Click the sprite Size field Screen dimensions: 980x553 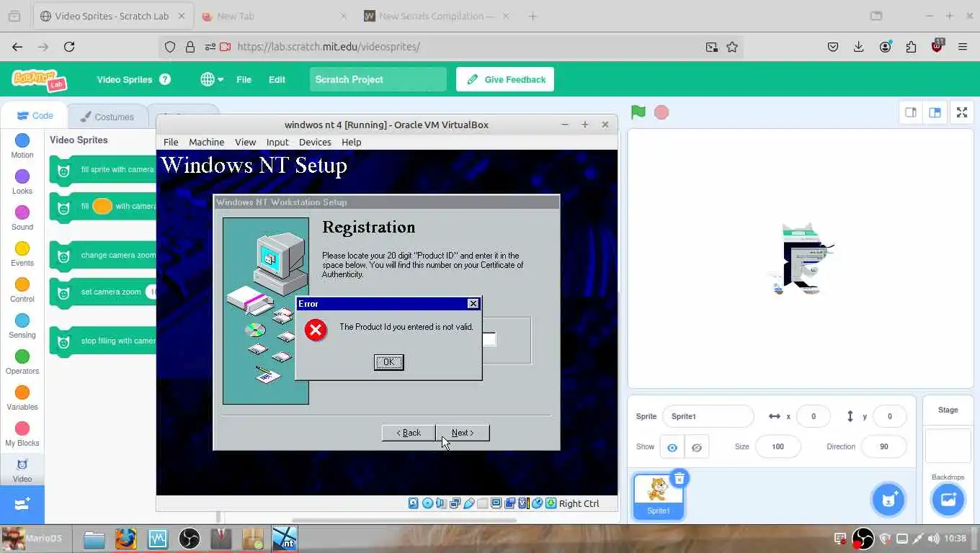pos(778,446)
